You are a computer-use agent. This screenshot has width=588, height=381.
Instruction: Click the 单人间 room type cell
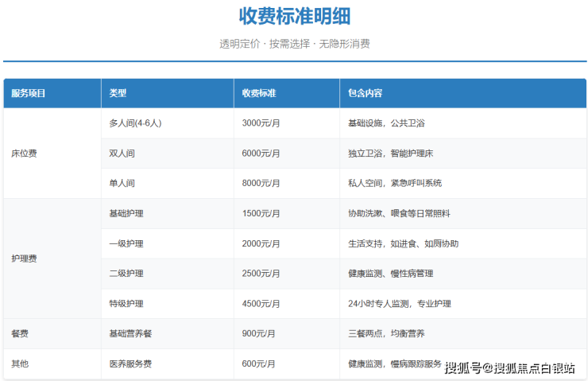(122, 183)
